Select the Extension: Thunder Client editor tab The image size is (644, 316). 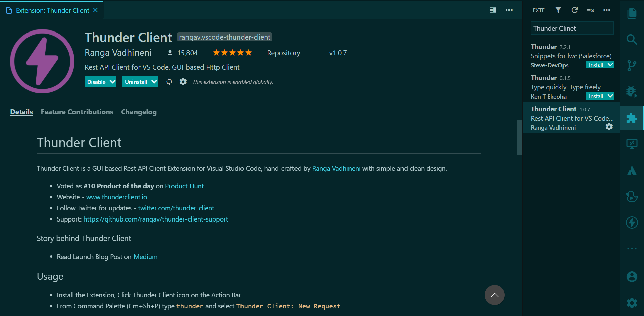click(52, 10)
